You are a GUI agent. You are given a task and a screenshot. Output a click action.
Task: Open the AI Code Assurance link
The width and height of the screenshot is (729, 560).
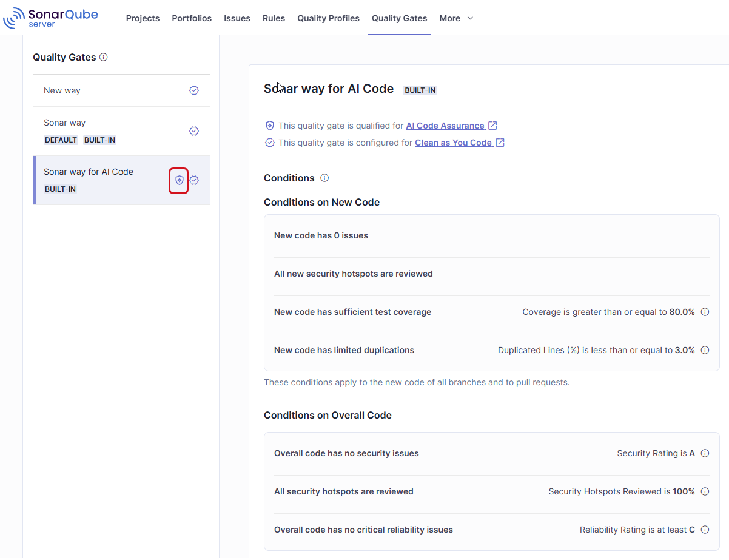pos(446,125)
